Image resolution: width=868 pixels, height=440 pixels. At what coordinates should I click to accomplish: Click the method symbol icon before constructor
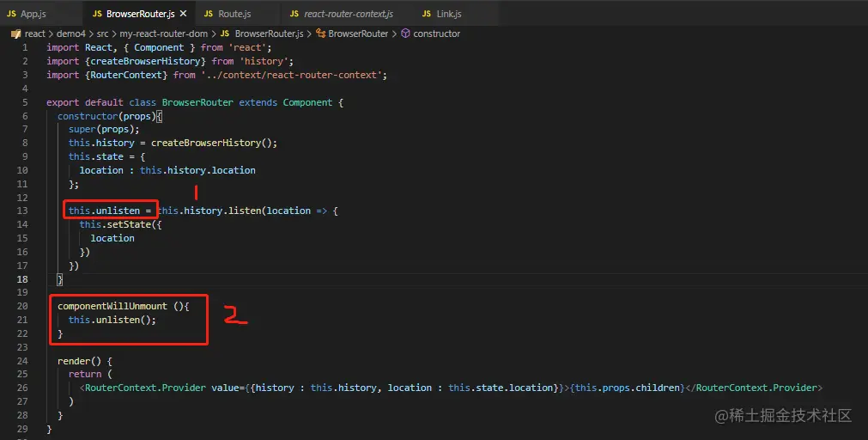tap(405, 34)
